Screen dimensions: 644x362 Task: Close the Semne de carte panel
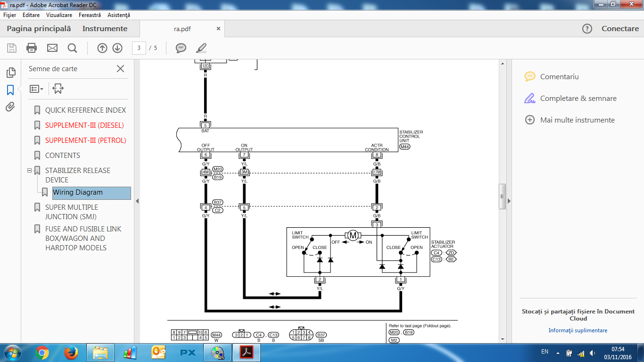(x=120, y=69)
